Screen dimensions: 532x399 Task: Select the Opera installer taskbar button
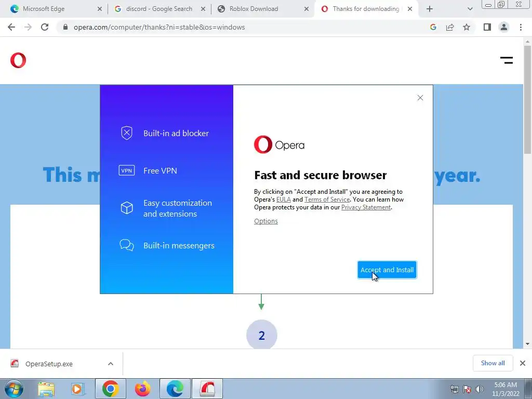(x=207, y=389)
